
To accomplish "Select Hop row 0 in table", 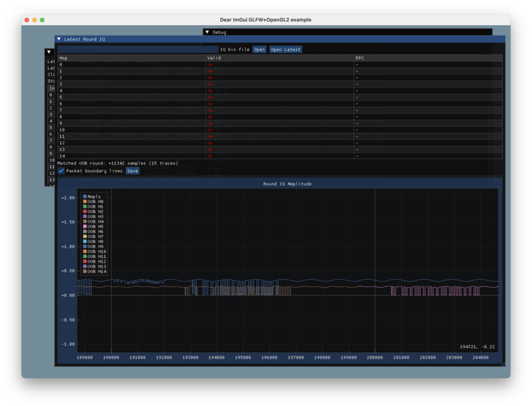I will point(280,65).
